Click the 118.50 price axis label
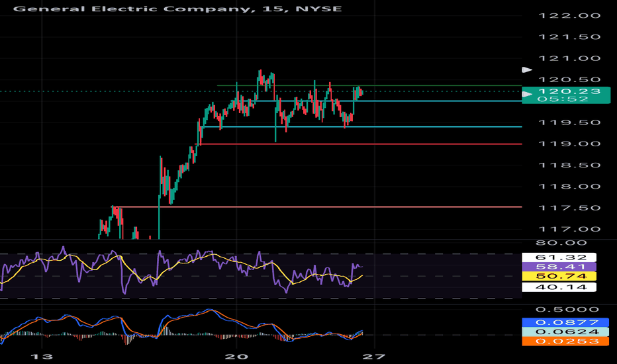 pyautogui.click(x=569, y=165)
